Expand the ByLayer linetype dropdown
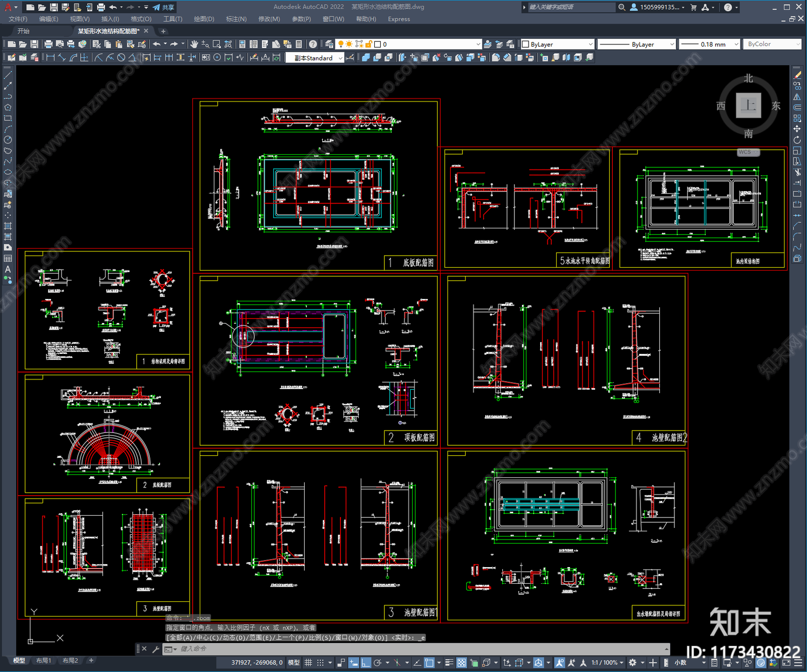The image size is (807, 672). 671,44
